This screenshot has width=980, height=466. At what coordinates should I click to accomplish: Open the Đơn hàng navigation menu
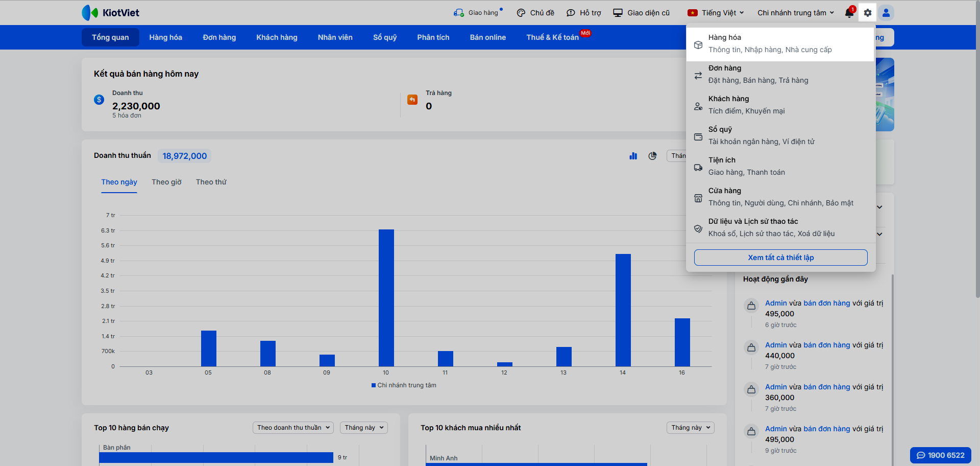click(x=219, y=37)
